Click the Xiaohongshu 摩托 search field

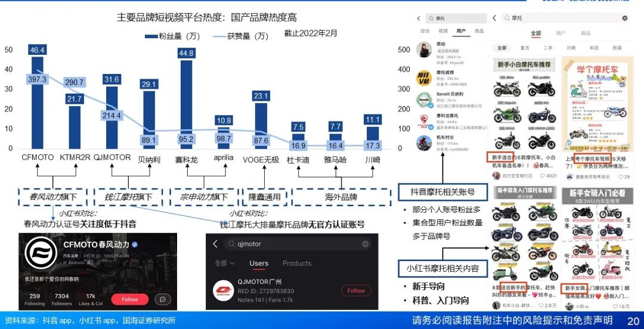click(x=566, y=18)
